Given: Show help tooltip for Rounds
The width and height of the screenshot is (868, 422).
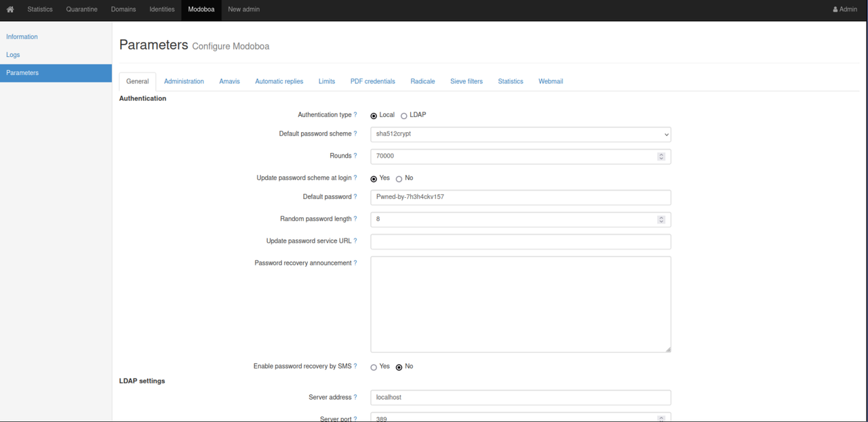Looking at the screenshot, I should [355, 156].
